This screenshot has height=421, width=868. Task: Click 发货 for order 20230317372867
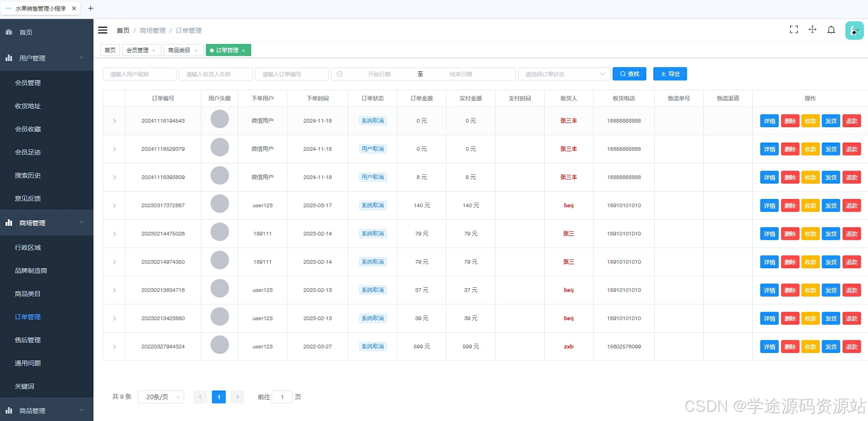831,206
